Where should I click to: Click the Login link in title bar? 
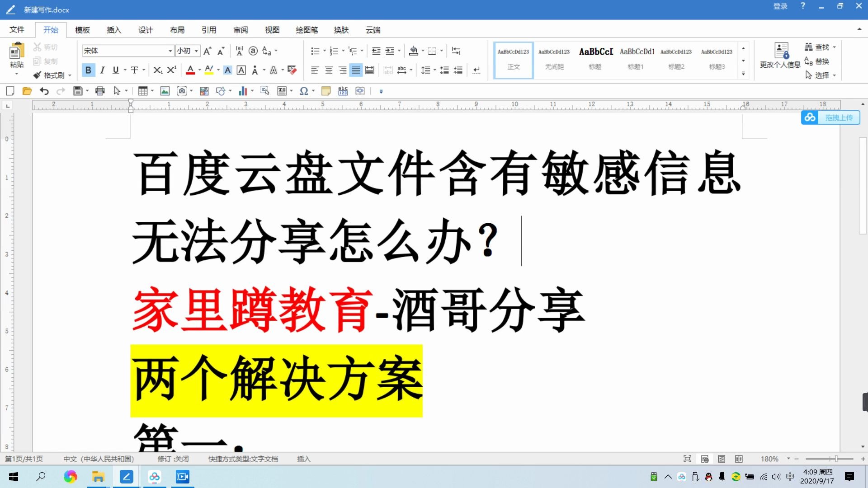(x=780, y=6)
